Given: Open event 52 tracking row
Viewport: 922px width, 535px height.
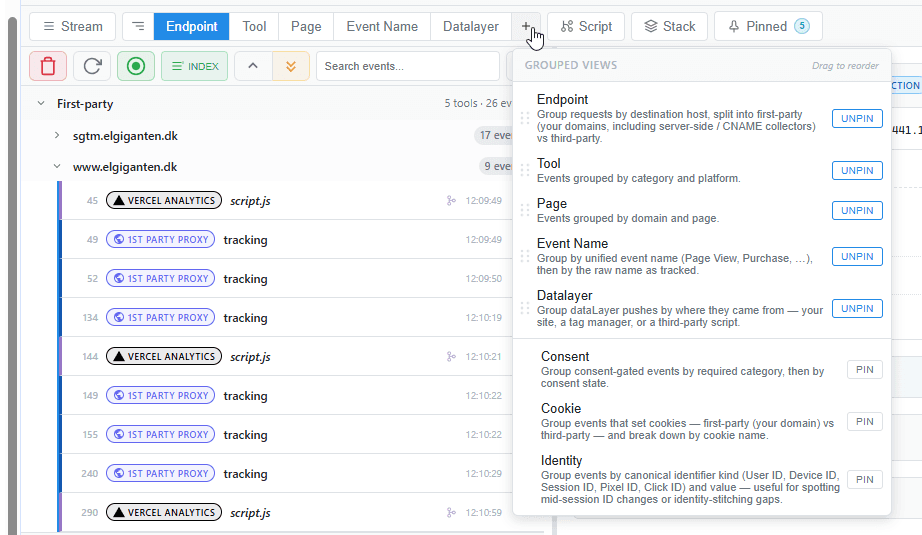Looking at the screenshot, I should [x=287, y=278].
